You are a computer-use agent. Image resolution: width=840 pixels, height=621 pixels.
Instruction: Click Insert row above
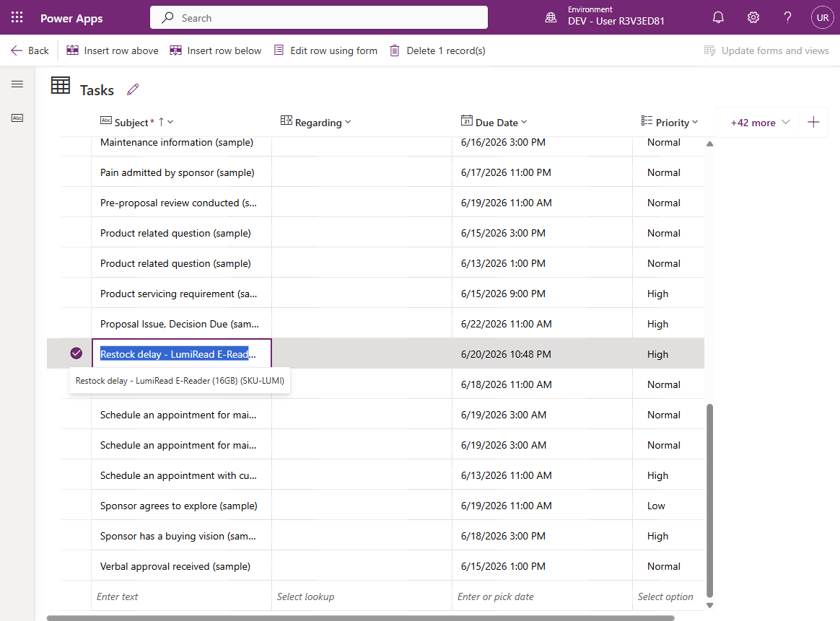(113, 50)
